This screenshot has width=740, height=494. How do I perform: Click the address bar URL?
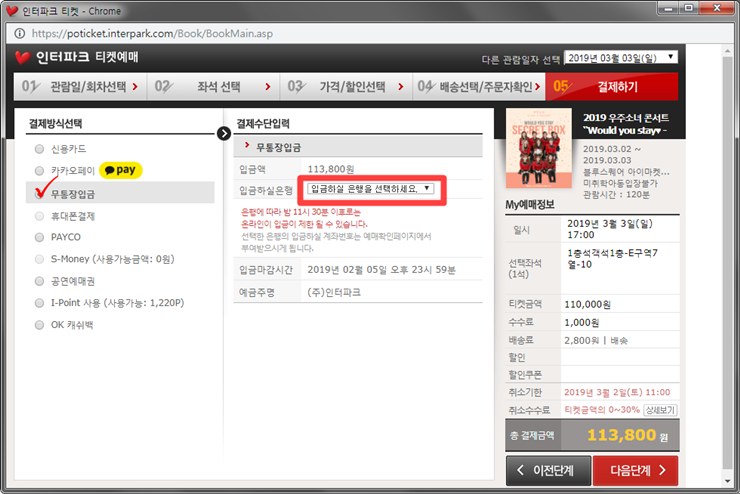click(152, 33)
